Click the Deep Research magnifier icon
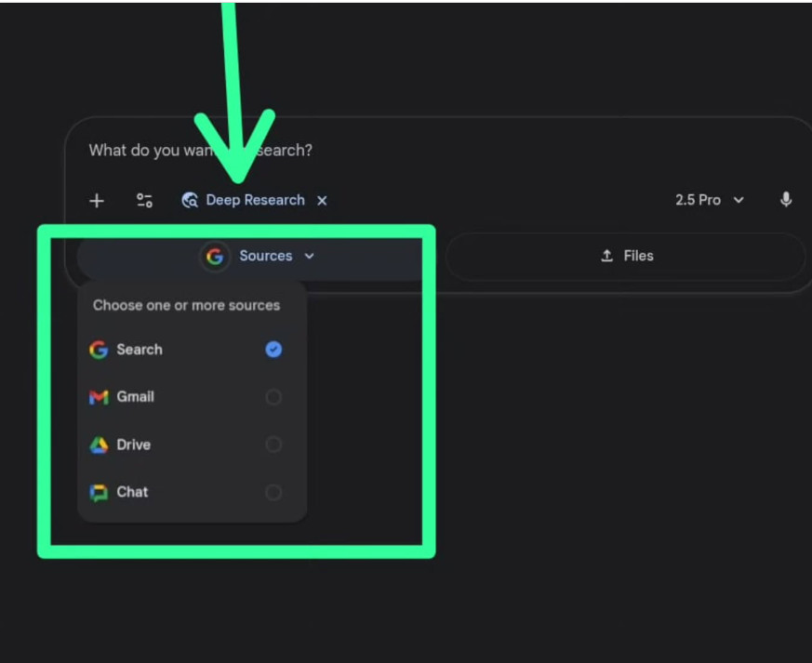812x663 pixels. point(190,201)
